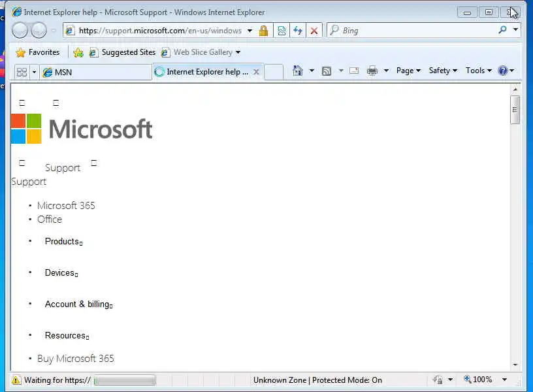Click the Home toolbar icon
This screenshot has height=392, width=533.
[298, 71]
